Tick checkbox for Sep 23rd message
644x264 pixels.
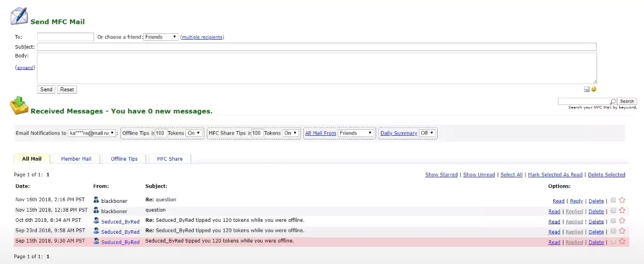(x=613, y=231)
